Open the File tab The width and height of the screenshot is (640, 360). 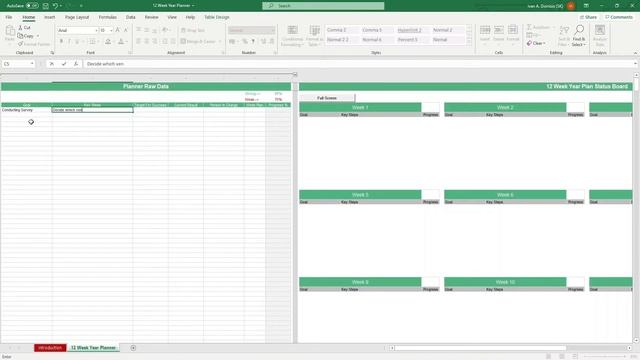9,17
